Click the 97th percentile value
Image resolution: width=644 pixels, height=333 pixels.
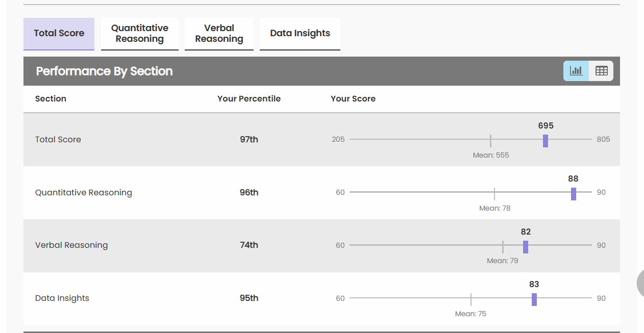click(x=249, y=140)
